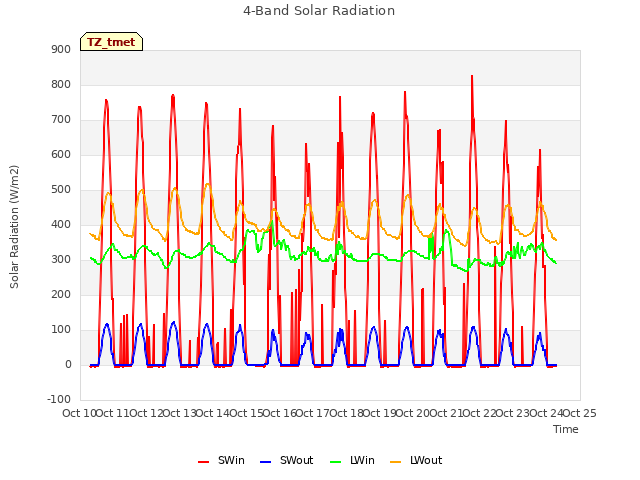The height and width of the screenshot is (480, 640).
Task: Click the LWout legend label
Action: click(x=426, y=460)
